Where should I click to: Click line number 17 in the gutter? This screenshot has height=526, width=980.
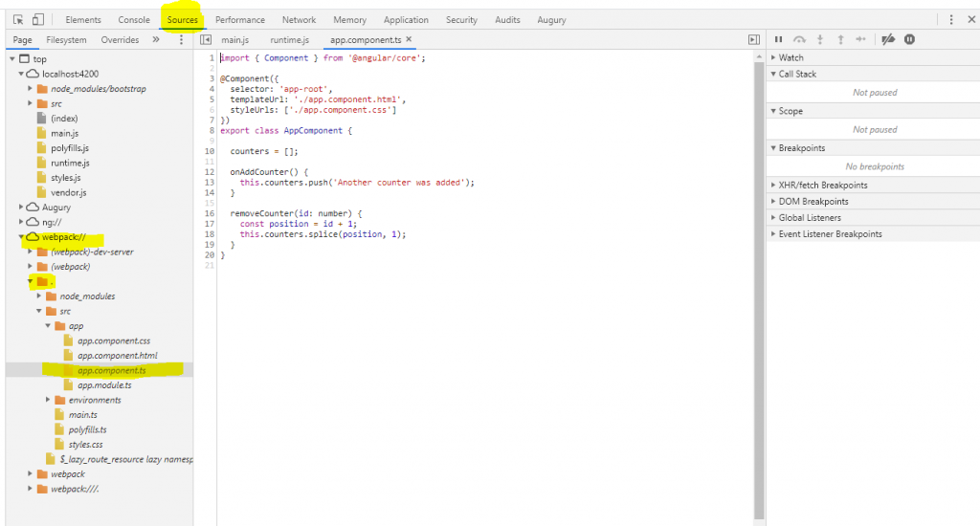(210, 224)
